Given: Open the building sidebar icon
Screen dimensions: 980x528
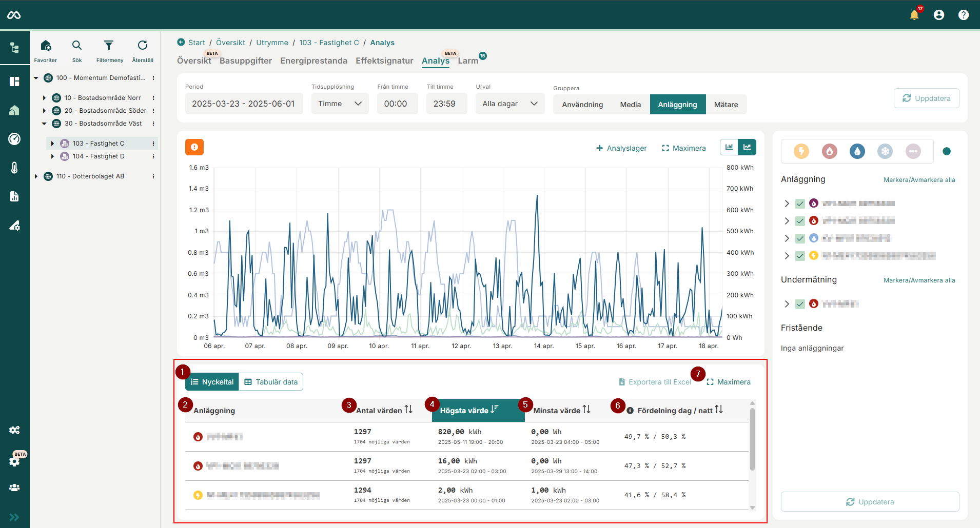Looking at the screenshot, I should point(14,110).
